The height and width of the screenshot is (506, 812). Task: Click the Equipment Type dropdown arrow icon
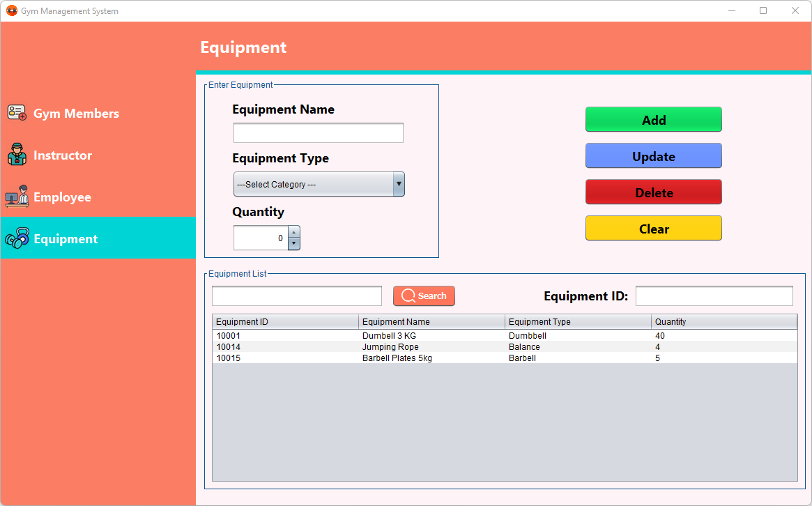(398, 183)
